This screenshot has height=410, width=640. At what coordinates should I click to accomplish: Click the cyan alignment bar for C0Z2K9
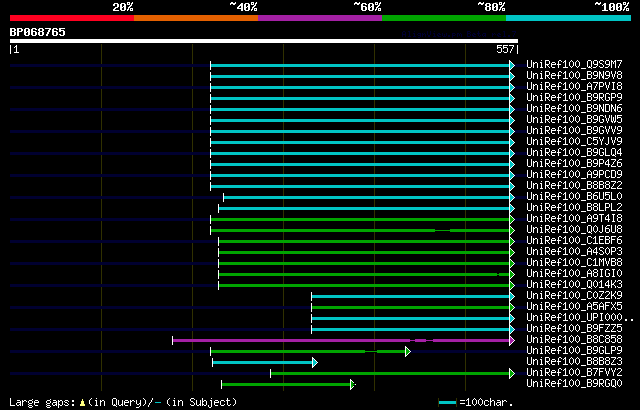411,297
